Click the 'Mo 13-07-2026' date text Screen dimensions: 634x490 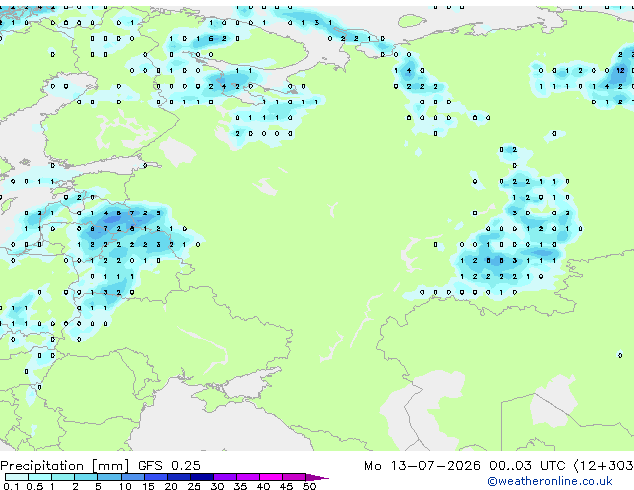tap(422, 466)
